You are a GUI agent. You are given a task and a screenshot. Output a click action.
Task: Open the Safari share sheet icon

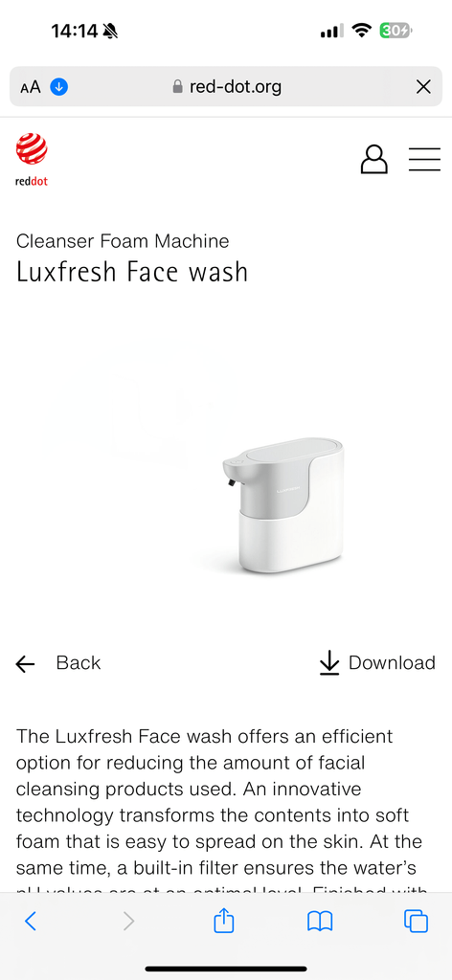click(x=224, y=920)
